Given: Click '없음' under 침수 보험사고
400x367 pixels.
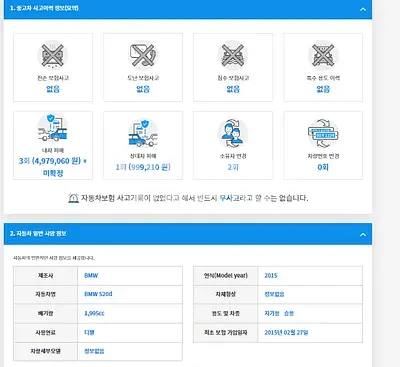Looking at the screenshot, I should [233, 89].
